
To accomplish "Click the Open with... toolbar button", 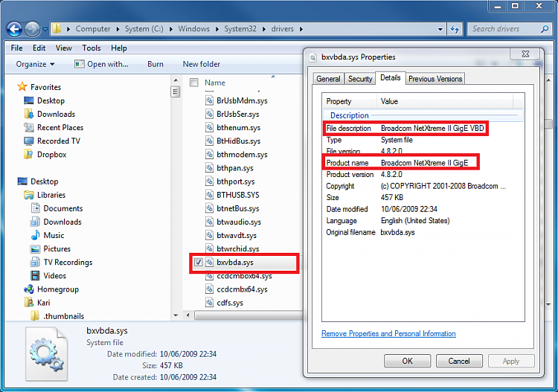I will [x=101, y=65].
